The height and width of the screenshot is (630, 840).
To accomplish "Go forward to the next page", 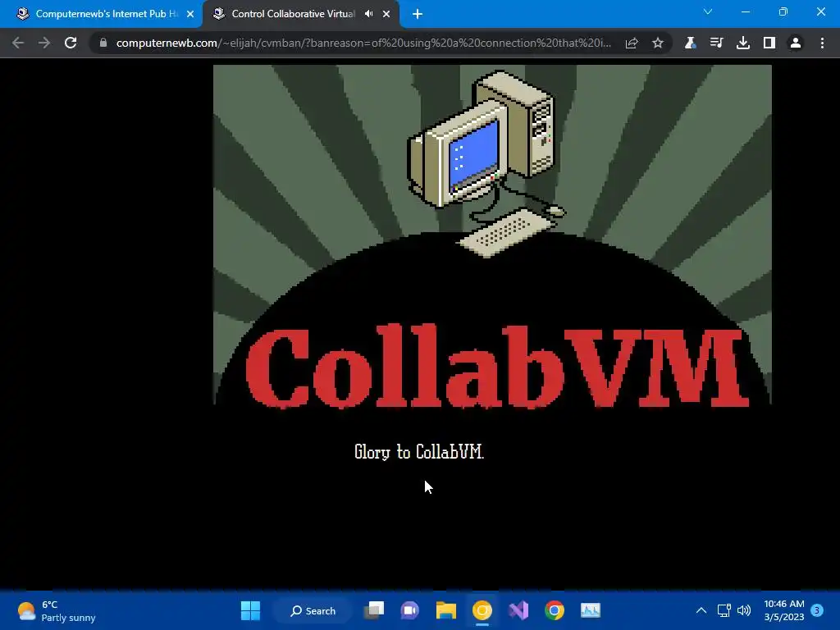I will (x=44, y=43).
